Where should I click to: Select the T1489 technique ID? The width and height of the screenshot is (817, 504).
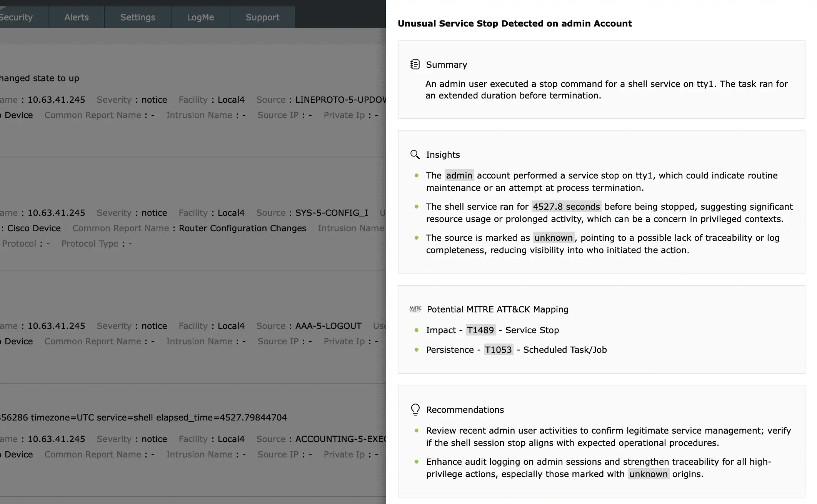click(480, 330)
